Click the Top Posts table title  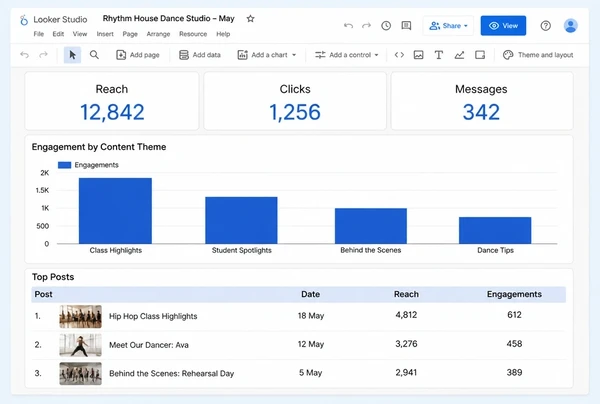53,277
